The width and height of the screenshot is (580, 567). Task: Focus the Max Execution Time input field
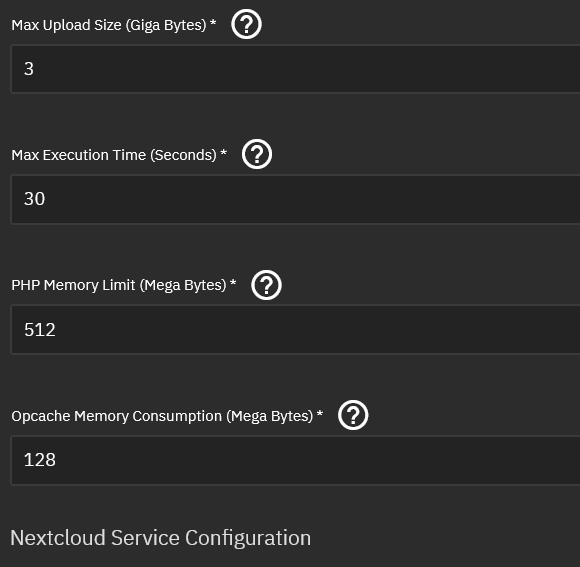[295, 199]
